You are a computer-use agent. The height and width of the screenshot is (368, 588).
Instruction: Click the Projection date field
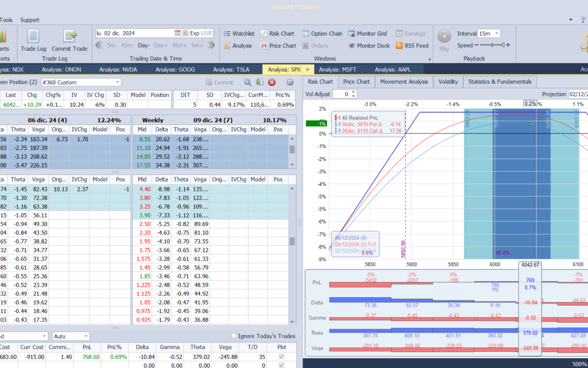578,94
